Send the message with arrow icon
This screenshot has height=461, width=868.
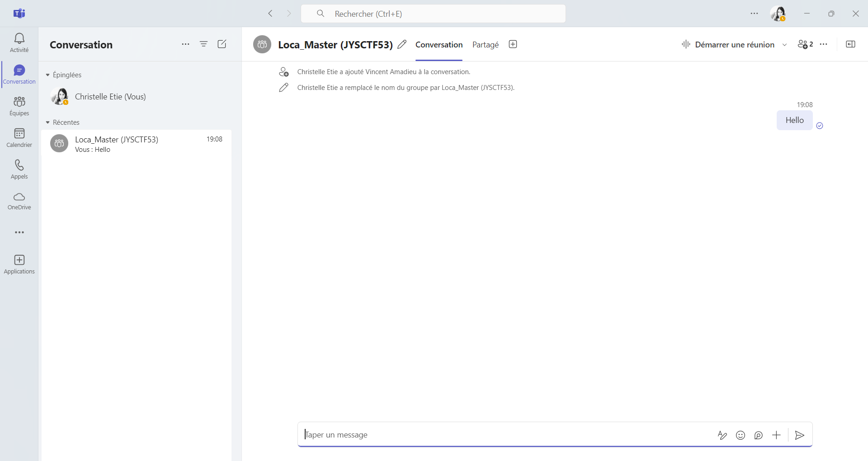pyautogui.click(x=799, y=435)
